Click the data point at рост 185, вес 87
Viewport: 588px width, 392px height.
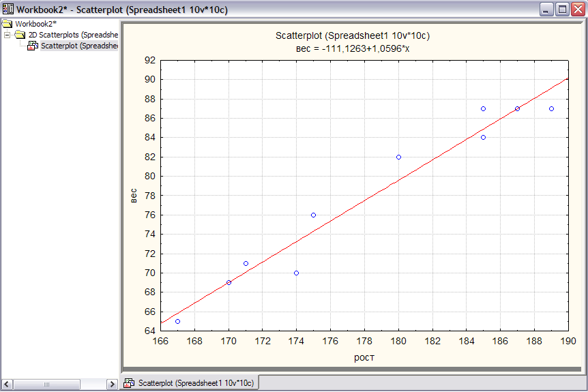[x=484, y=108]
